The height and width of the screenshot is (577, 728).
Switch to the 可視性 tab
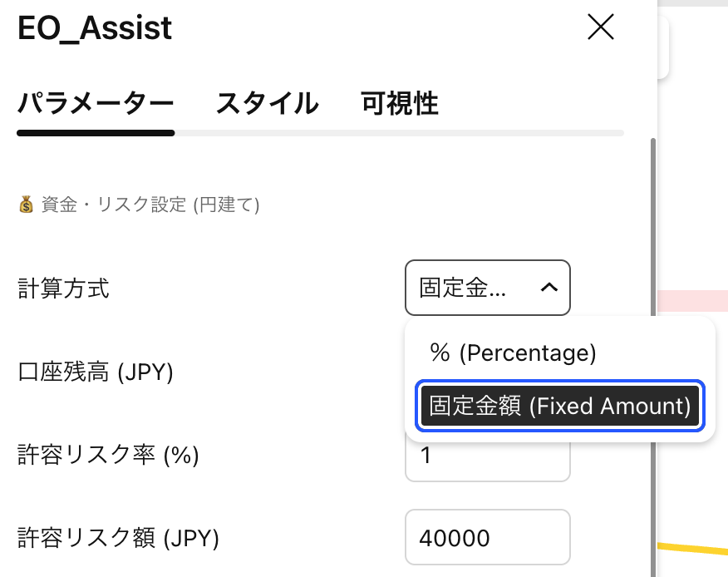pos(400,104)
